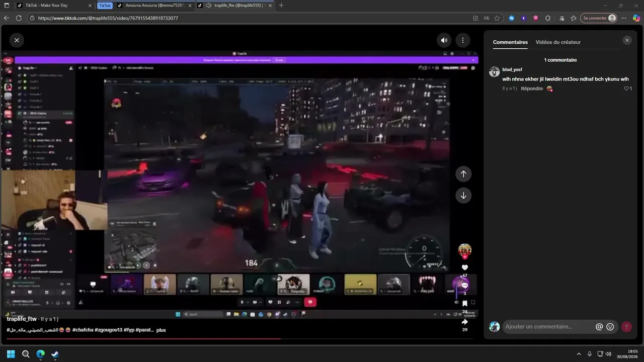Switch to the Vidéos du créateur tab
The height and width of the screenshot is (362, 644).
pyautogui.click(x=558, y=42)
